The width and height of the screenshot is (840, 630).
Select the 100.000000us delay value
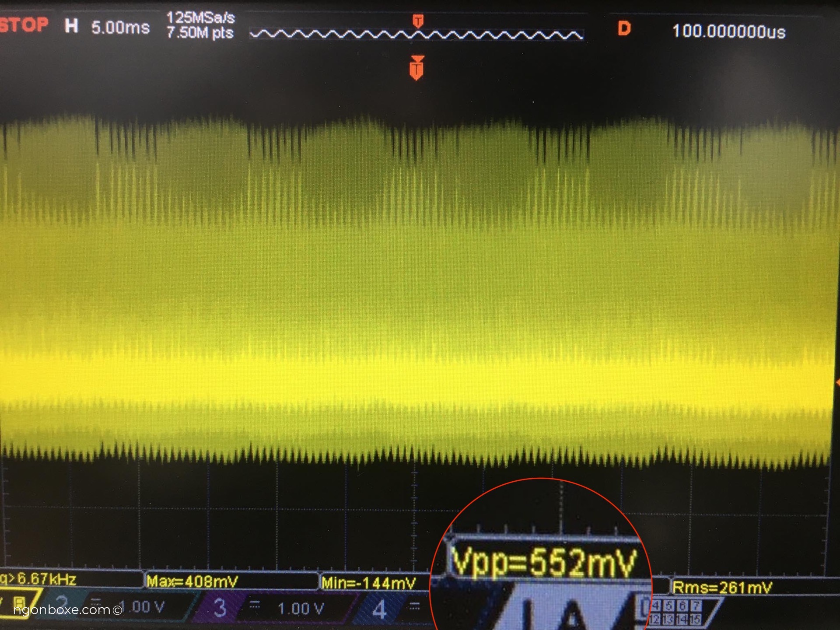tap(729, 31)
